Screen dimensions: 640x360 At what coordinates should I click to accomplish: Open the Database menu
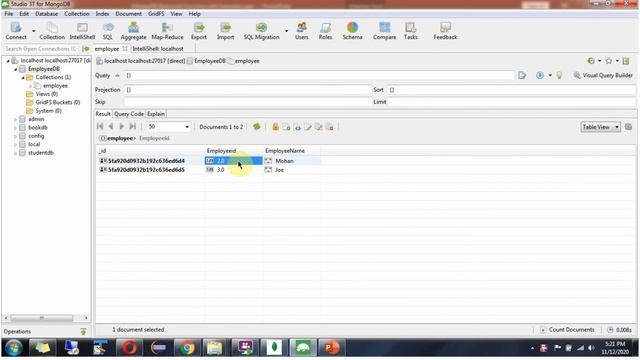47,14
